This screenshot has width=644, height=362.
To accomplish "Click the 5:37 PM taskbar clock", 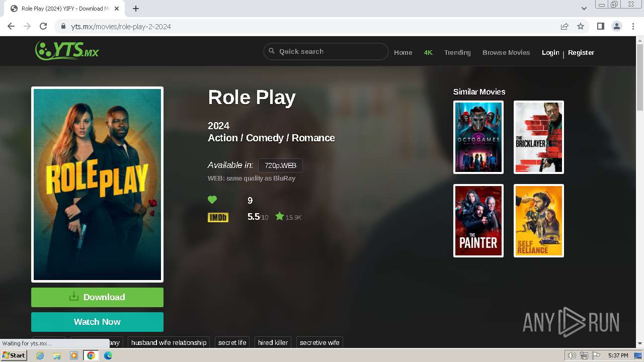I will click(618, 355).
